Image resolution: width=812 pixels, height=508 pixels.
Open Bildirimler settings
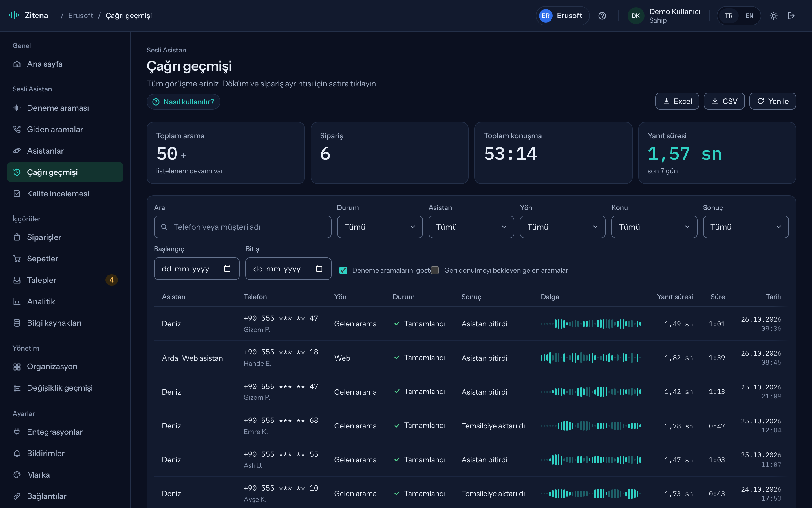pyautogui.click(x=65, y=453)
